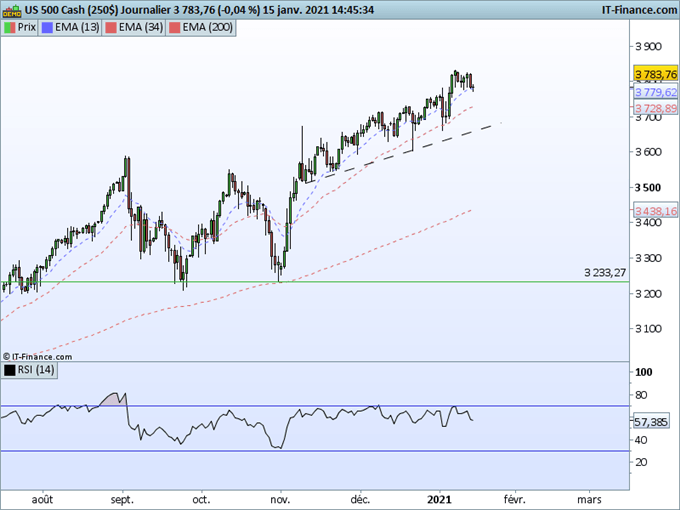This screenshot has height=510, width=680.
Task: Click the mars label on time axis
Action: (x=589, y=500)
